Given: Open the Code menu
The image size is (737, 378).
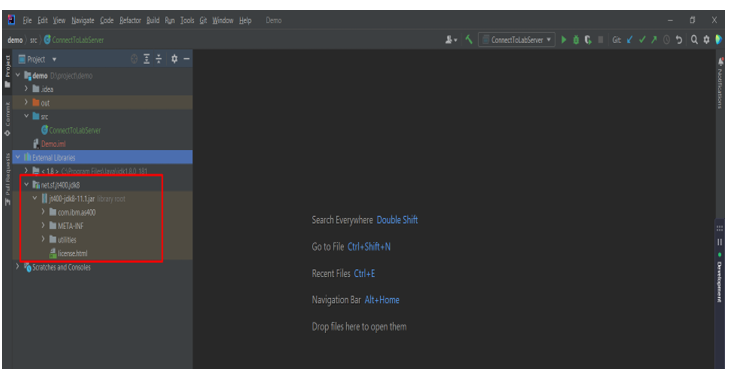Looking at the screenshot, I should coord(107,20).
